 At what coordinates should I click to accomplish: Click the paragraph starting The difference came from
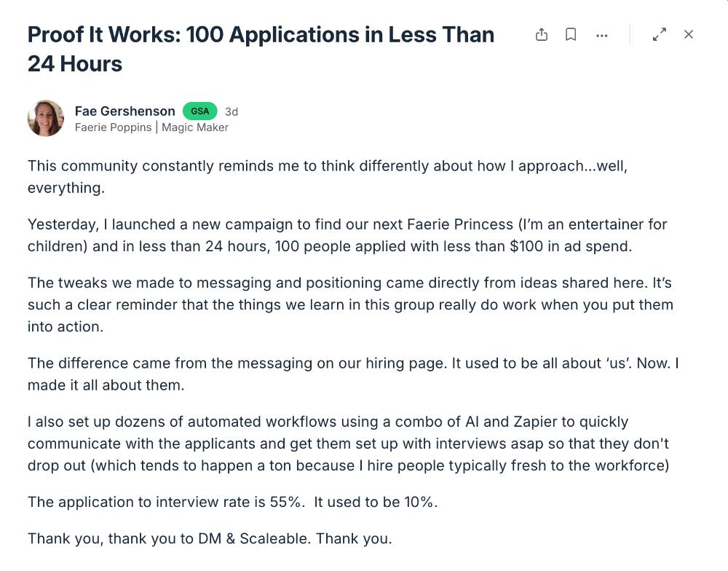pyautogui.click(x=352, y=374)
